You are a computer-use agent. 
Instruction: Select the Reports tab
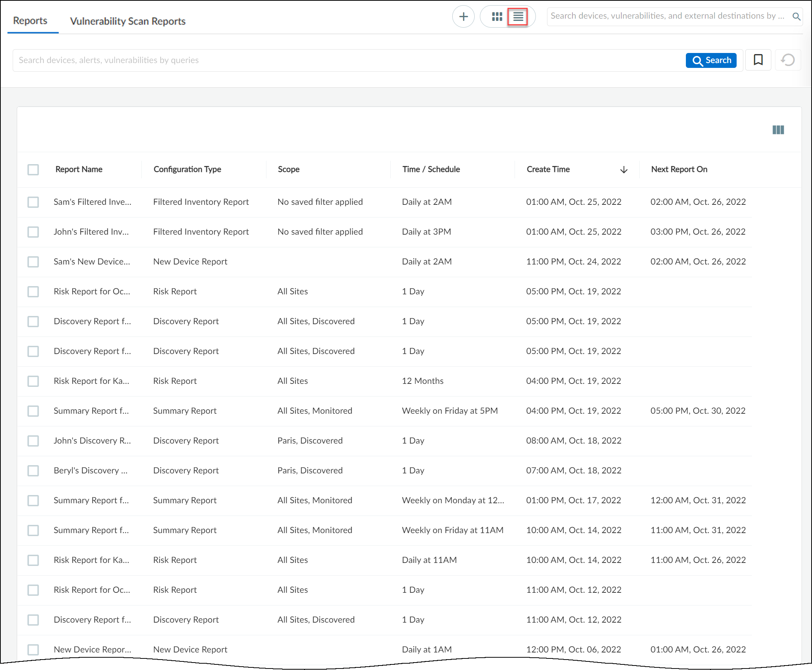pos(30,21)
